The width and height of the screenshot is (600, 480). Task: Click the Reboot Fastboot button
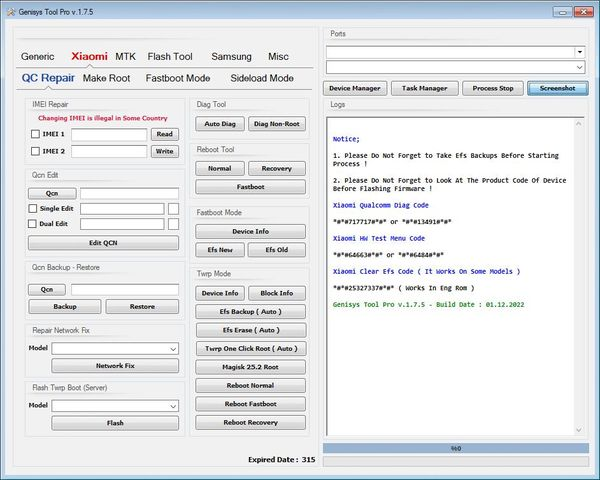[250, 404]
